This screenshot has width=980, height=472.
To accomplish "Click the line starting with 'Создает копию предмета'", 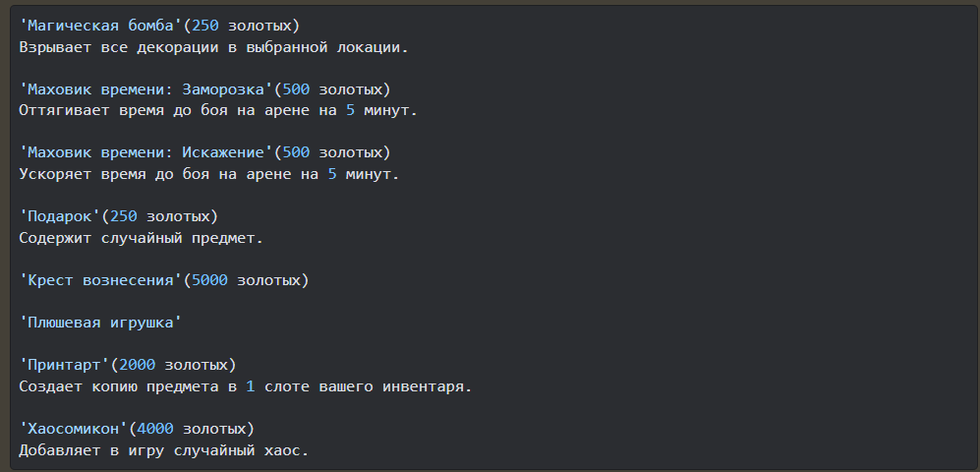I will pyautogui.click(x=245, y=386).
